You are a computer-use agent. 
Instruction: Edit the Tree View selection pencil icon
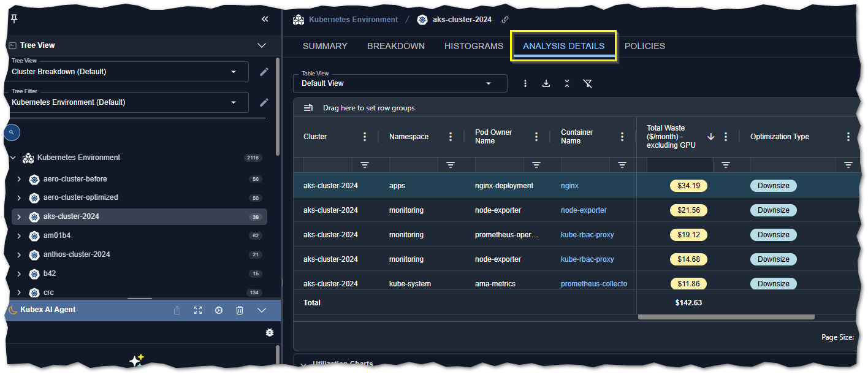pos(264,72)
